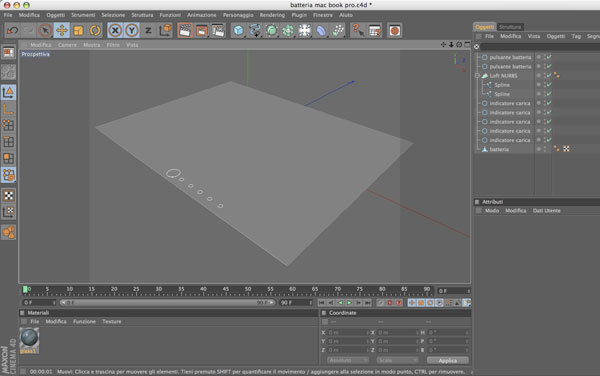
Task: Open the Animazione menu
Action: tap(202, 15)
